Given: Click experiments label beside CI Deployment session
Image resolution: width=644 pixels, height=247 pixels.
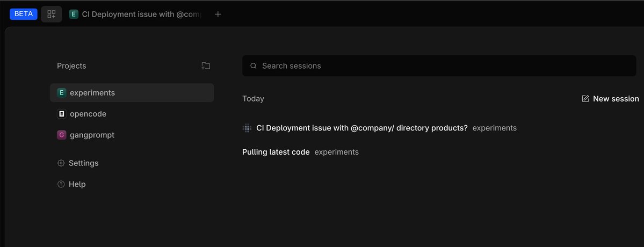Looking at the screenshot, I should 495,128.
